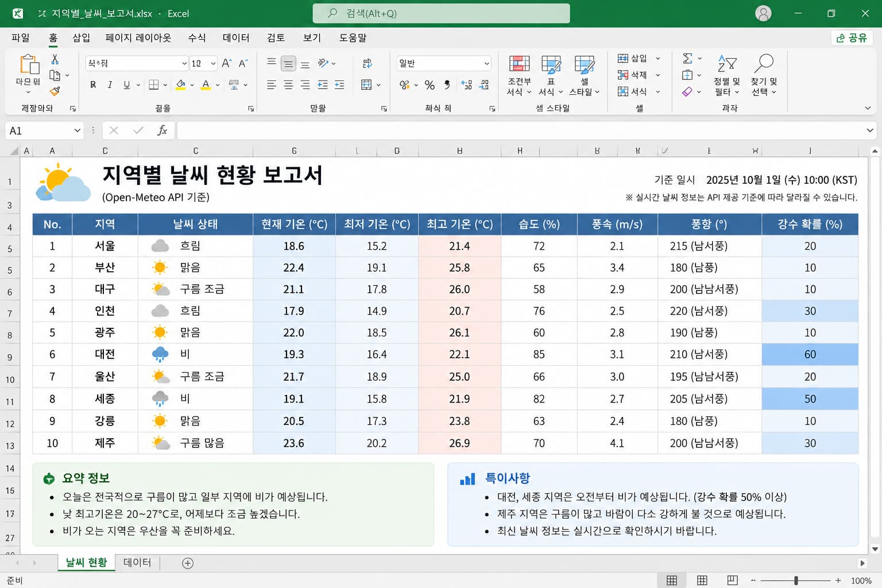The height and width of the screenshot is (588, 882).
Task: Switch to Page Break Preview view icon
Action: [x=732, y=581]
